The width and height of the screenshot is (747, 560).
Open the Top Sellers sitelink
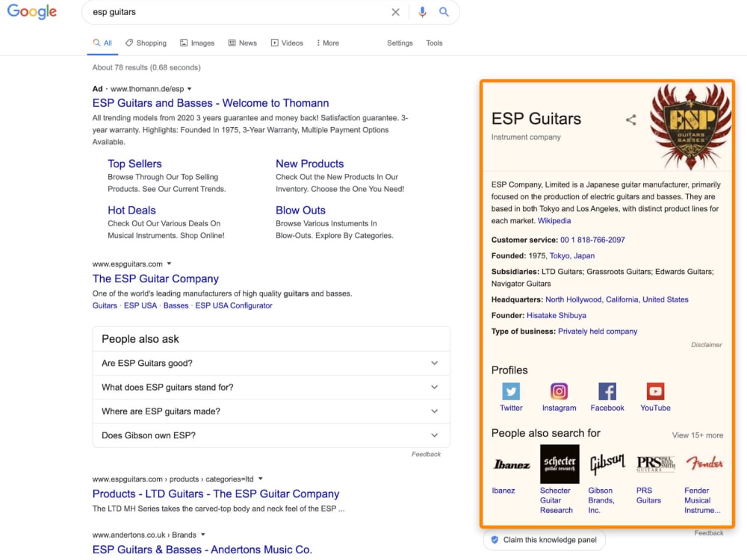coord(134,164)
